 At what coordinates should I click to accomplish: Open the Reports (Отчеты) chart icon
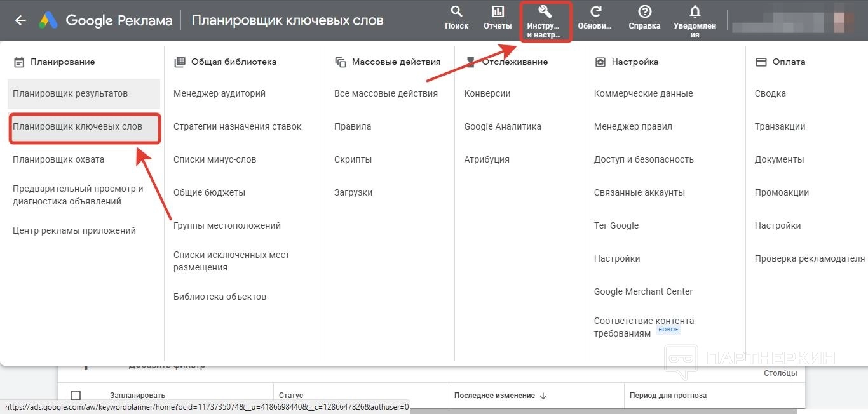pyautogui.click(x=498, y=11)
